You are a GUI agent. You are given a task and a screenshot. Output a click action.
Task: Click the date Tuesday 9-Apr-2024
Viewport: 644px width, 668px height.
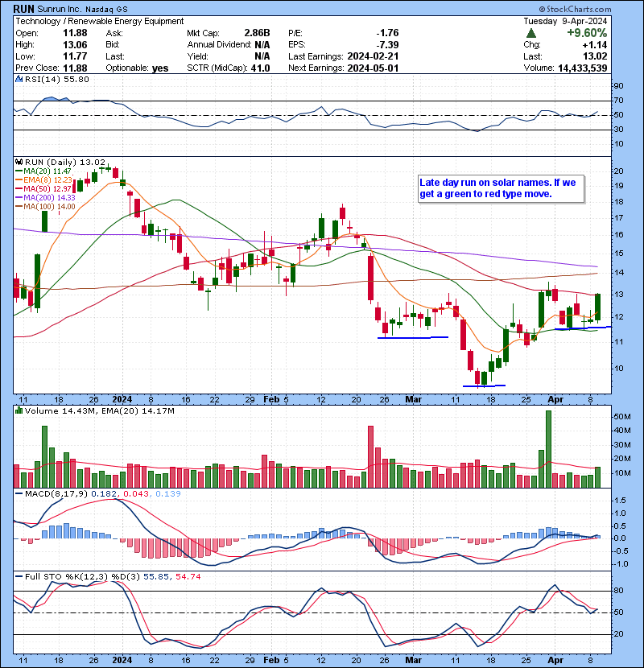[566, 21]
